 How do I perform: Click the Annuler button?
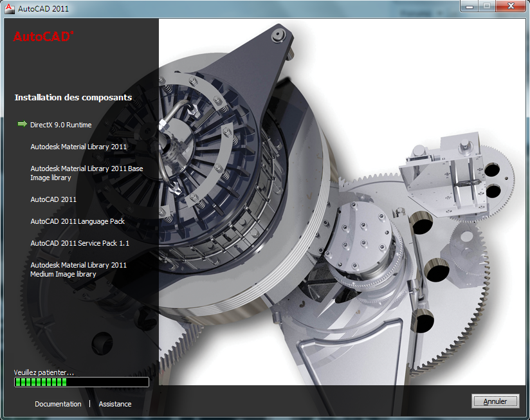point(495,401)
